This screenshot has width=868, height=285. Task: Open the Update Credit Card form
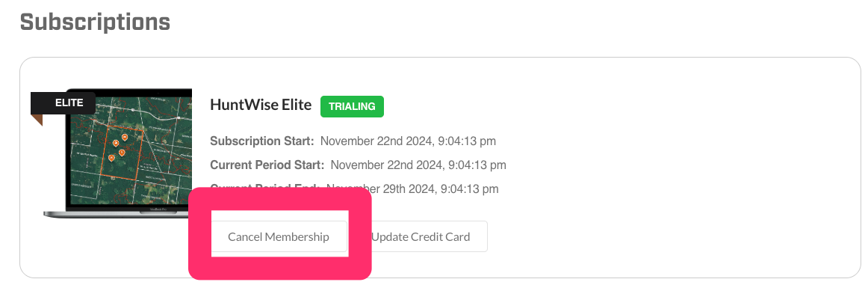421,237
